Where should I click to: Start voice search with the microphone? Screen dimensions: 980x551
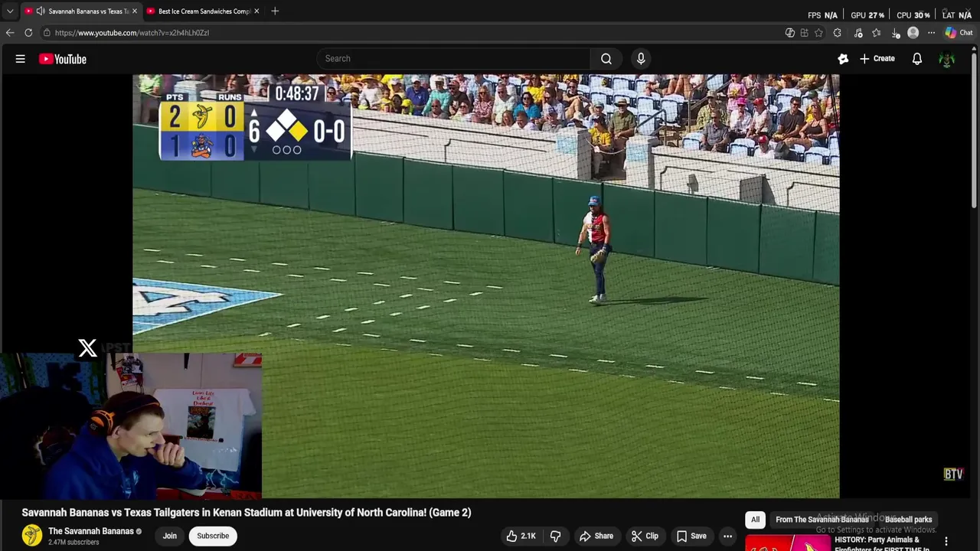point(641,59)
